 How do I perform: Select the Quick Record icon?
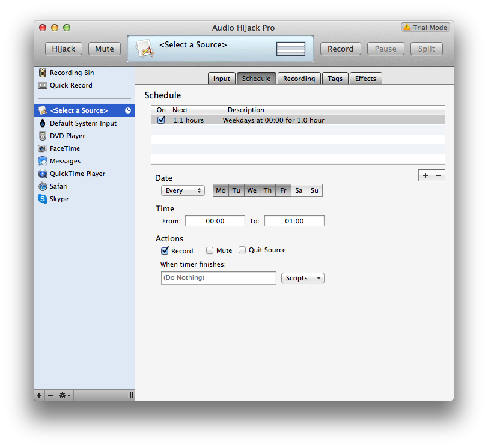pyautogui.click(x=43, y=85)
